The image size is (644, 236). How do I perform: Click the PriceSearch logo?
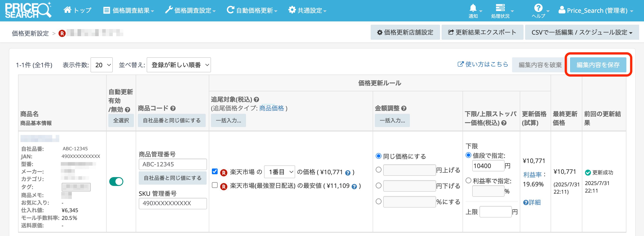[x=28, y=11]
